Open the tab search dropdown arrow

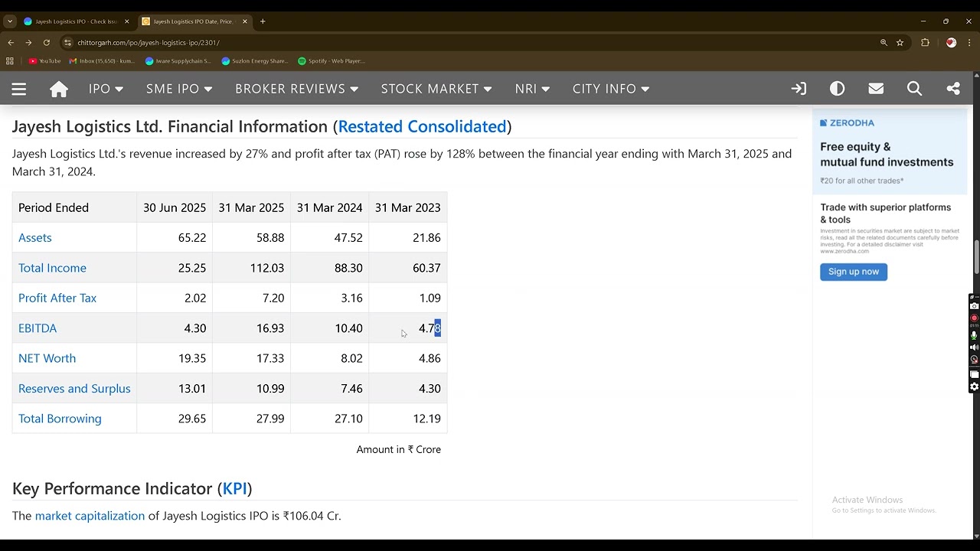(x=9, y=21)
